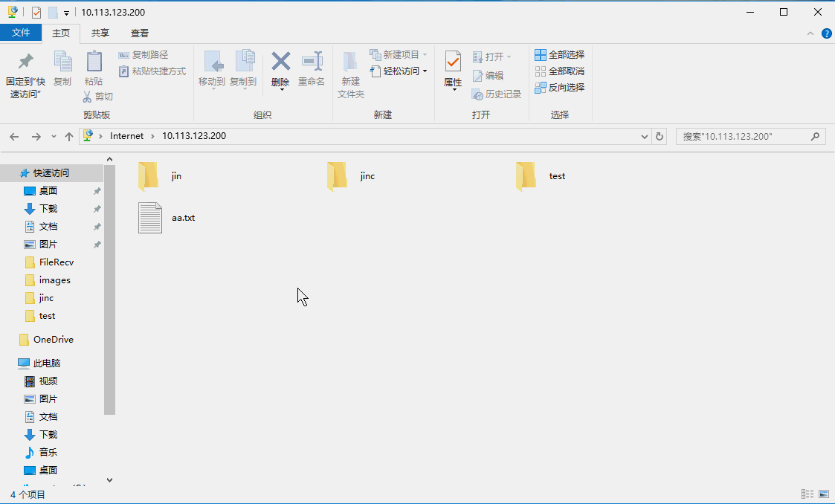Click the search box for 10.113.123.200
Viewport: 835px width, 504px height.
point(744,137)
